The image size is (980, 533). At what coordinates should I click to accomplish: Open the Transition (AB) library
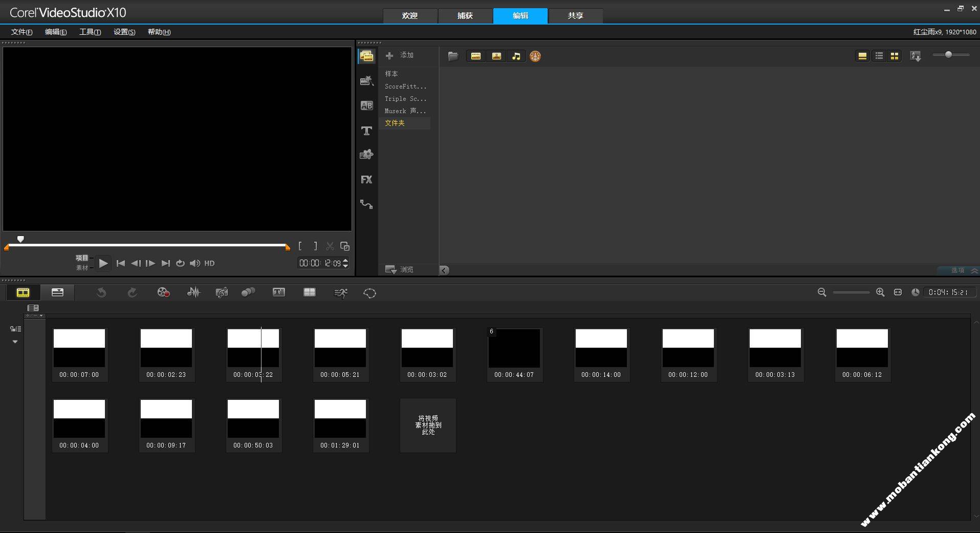(x=366, y=105)
